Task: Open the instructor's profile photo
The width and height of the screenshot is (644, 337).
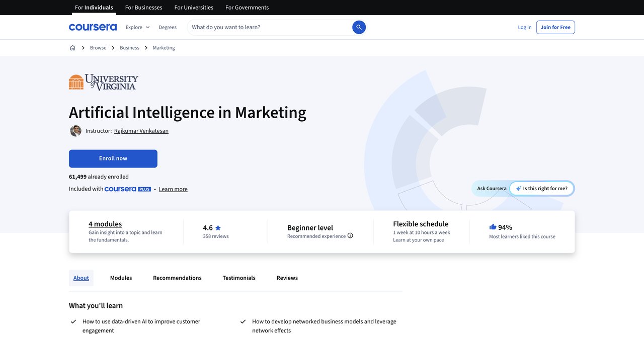Action: (75, 131)
